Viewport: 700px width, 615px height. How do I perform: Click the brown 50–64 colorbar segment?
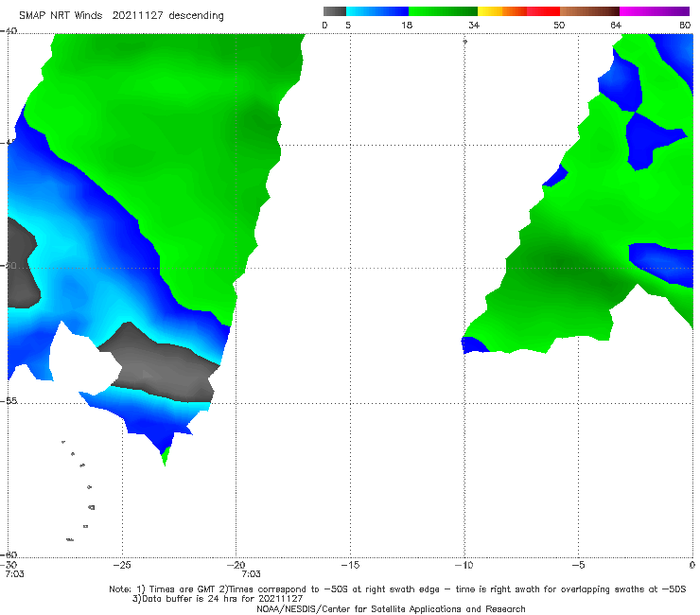[x=589, y=11]
